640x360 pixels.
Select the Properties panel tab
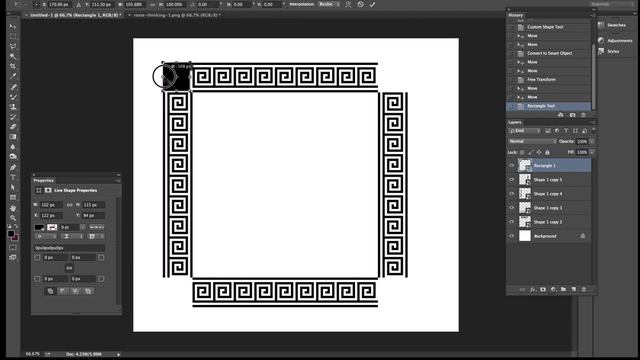pyautogui.click(x=44, y=180)
